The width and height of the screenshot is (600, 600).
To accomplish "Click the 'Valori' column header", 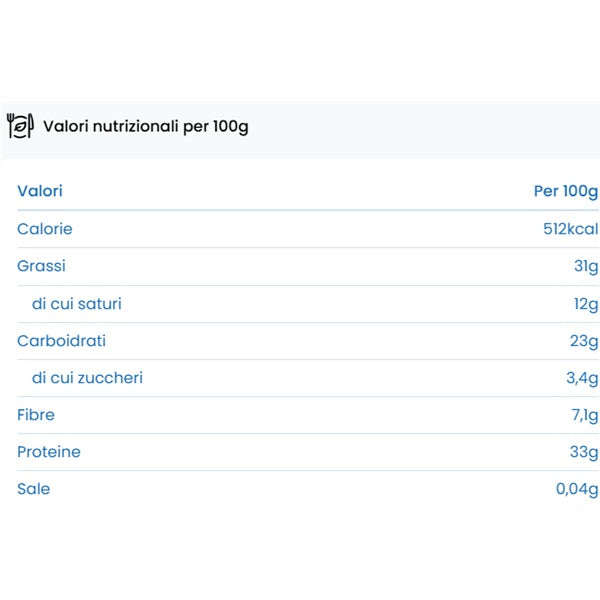I will point(40,191).
